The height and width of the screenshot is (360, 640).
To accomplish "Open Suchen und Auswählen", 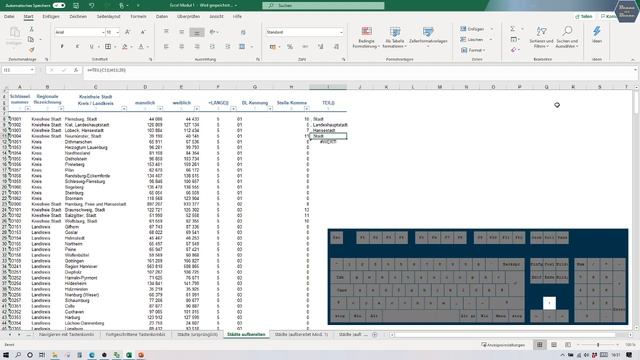I will [x=567, y=38].
